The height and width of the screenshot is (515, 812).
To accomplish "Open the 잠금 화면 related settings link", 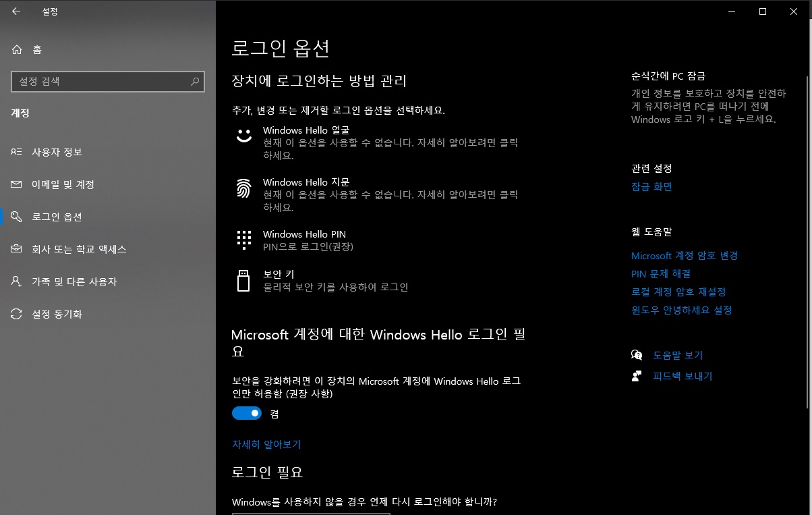I will coord(651,186).
